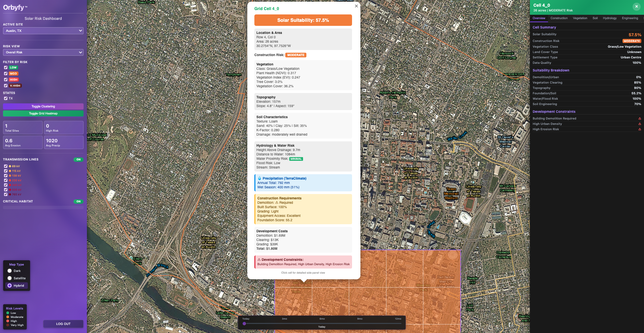
Task: Click the Toggle Grid Heatmap button
Action: (43, 113)
